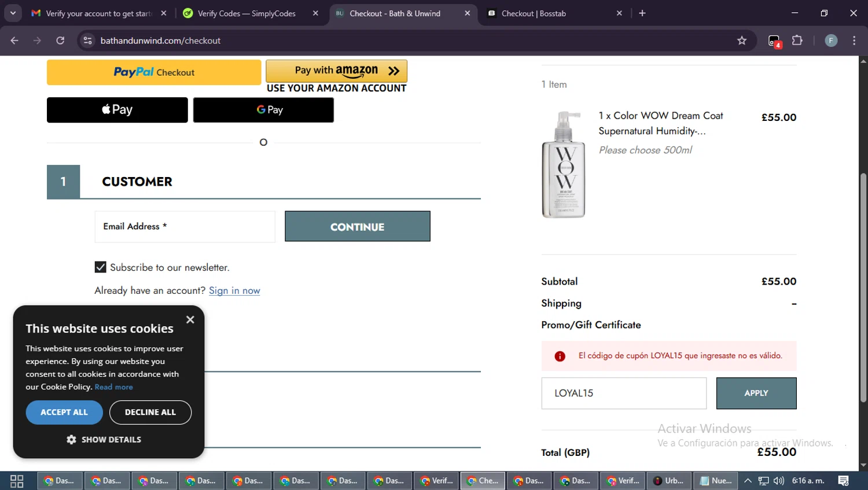
Task: Open Chrome's three-dot menu
Action: click(854, 40)
